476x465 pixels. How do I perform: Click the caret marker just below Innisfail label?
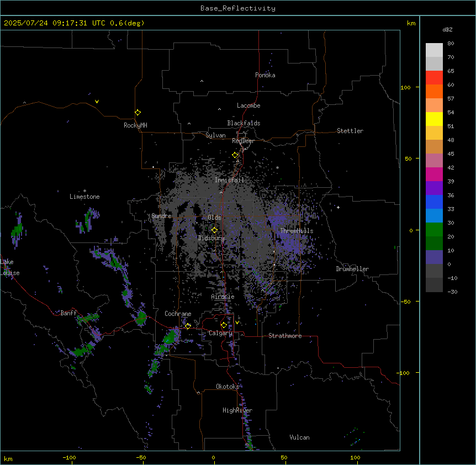tap(221, 192)
